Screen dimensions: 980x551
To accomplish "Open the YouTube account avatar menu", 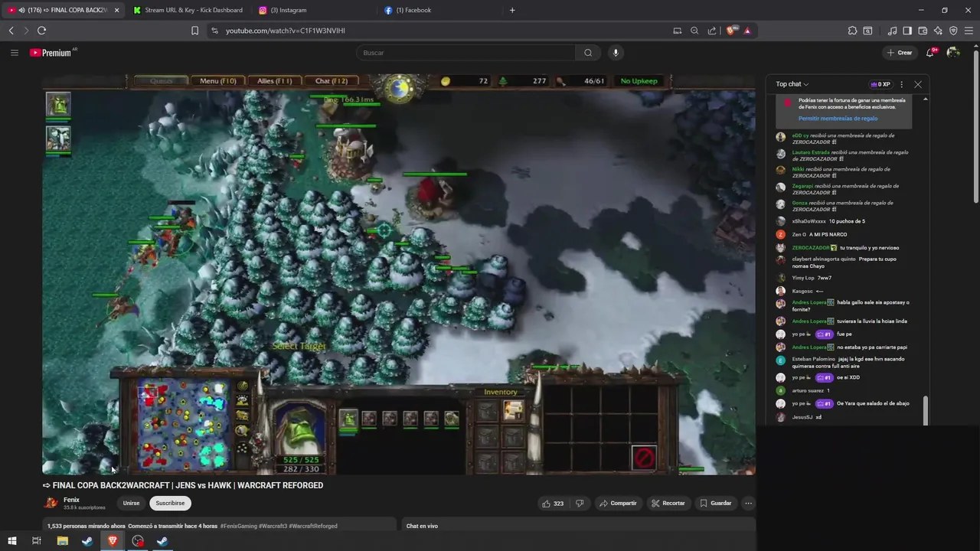I will (x=953, y=53).
